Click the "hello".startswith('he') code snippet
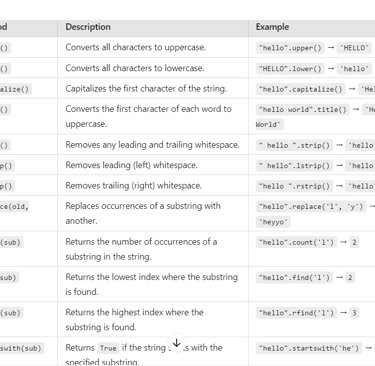The height and width of the screenshot is (366, 375). [x=309, y=348]
